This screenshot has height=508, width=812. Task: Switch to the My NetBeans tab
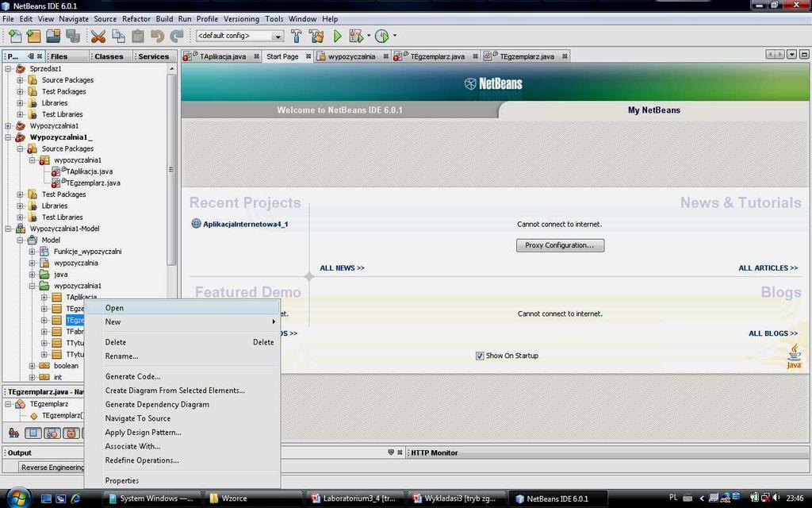point(654,110)
